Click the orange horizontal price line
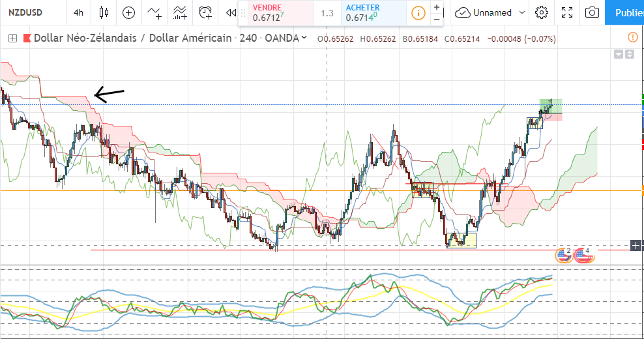Image resolution: width=644 pixels, height=339 pixels. (x=320, y=190)
